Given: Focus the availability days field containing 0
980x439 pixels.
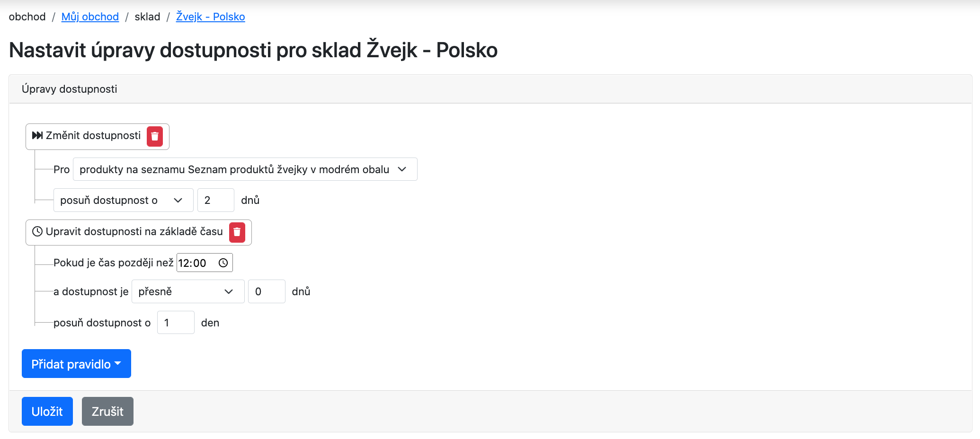Looking at the screenshot, I should pos(267,291).
